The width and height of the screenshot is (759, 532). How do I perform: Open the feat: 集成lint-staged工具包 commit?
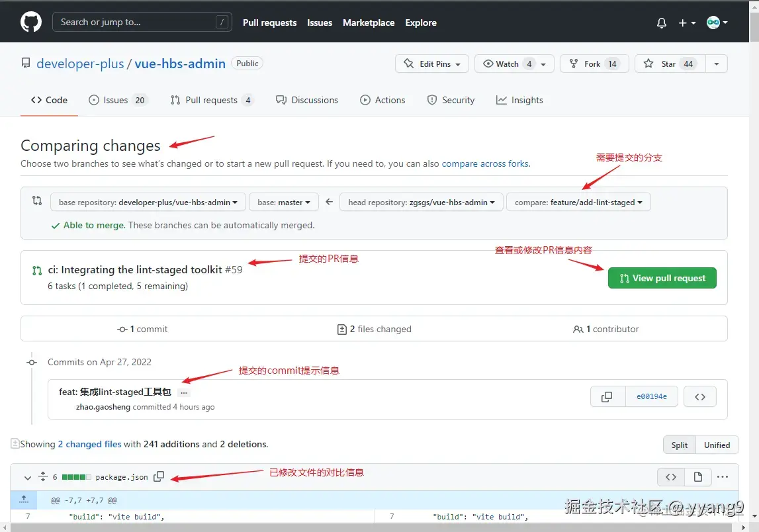click(115, 392)
